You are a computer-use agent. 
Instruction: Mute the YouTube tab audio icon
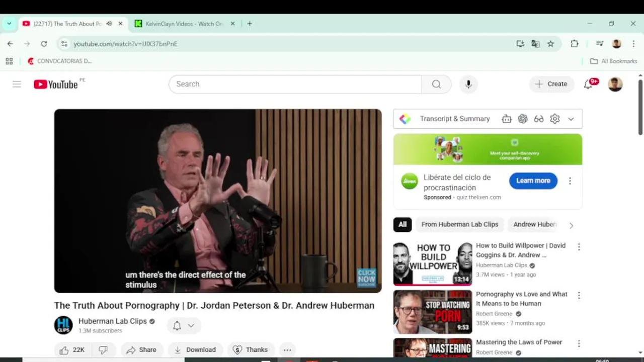[x=109, y=24]
